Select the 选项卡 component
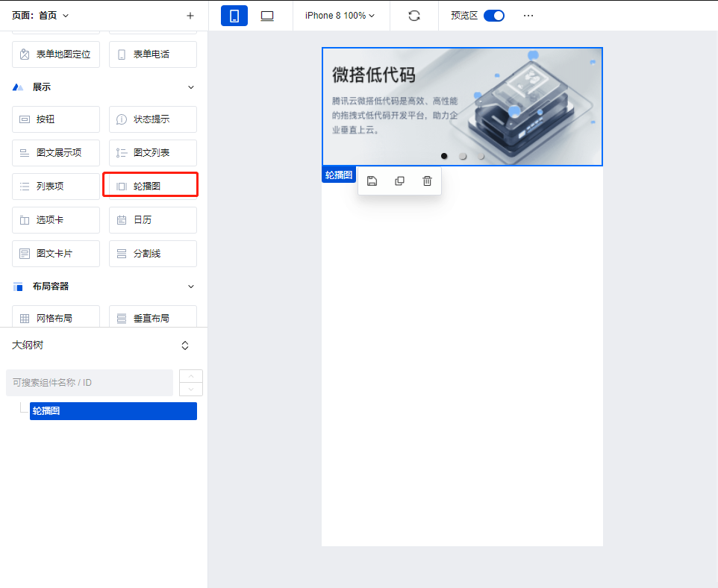718x588 pixels. 56,220
